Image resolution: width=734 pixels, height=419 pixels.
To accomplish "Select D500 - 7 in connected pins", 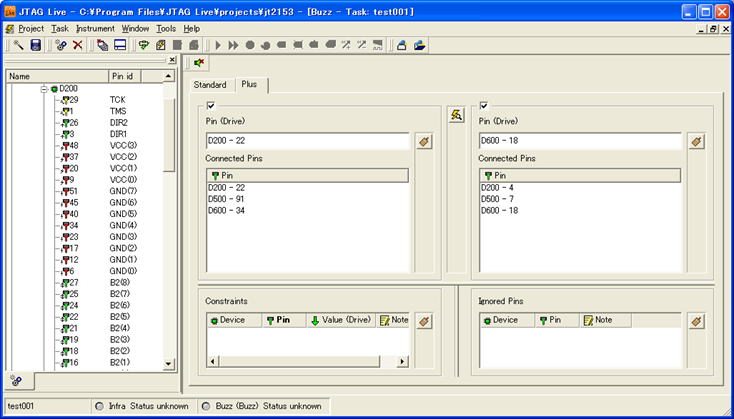I will 498,199.
